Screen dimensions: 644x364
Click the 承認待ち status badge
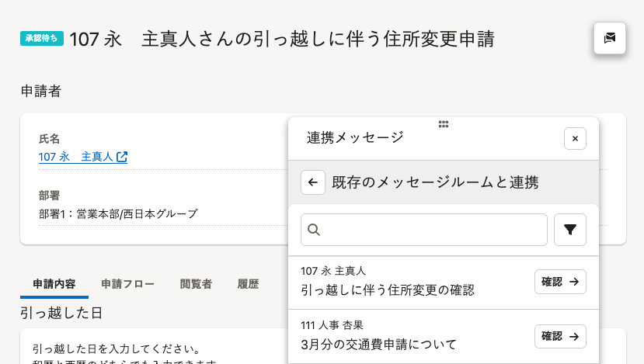tap(42, 39)
